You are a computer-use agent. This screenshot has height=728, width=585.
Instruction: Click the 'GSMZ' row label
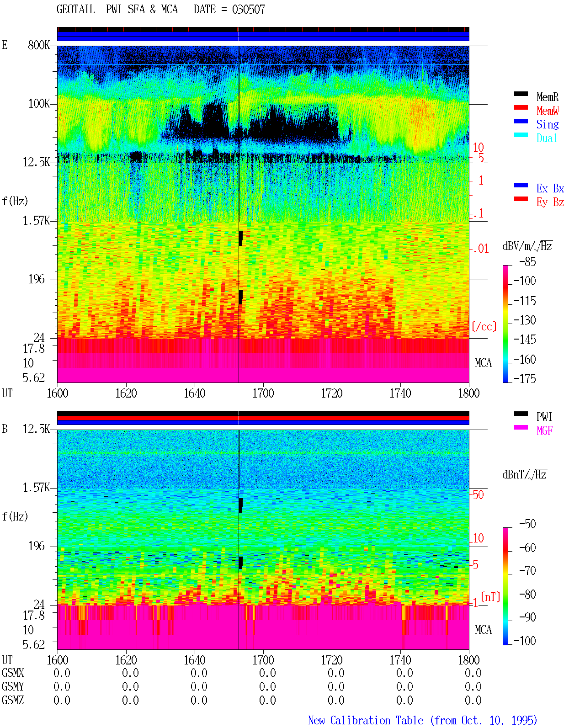pos(13,700)
